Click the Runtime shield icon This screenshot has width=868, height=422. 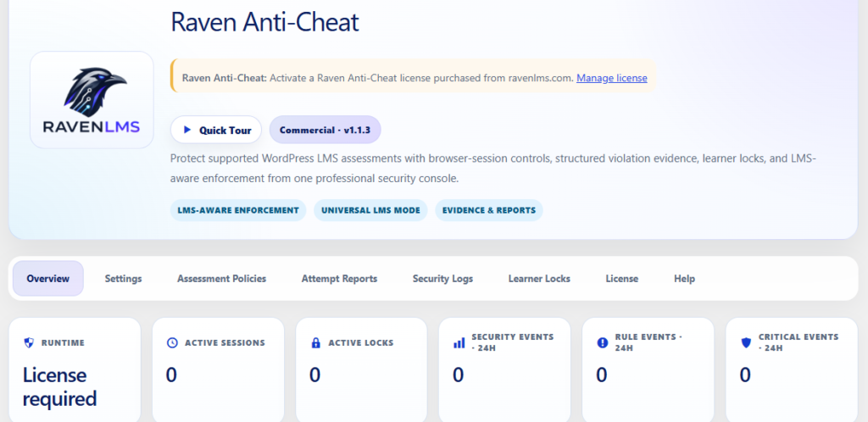tap(29, 343)
